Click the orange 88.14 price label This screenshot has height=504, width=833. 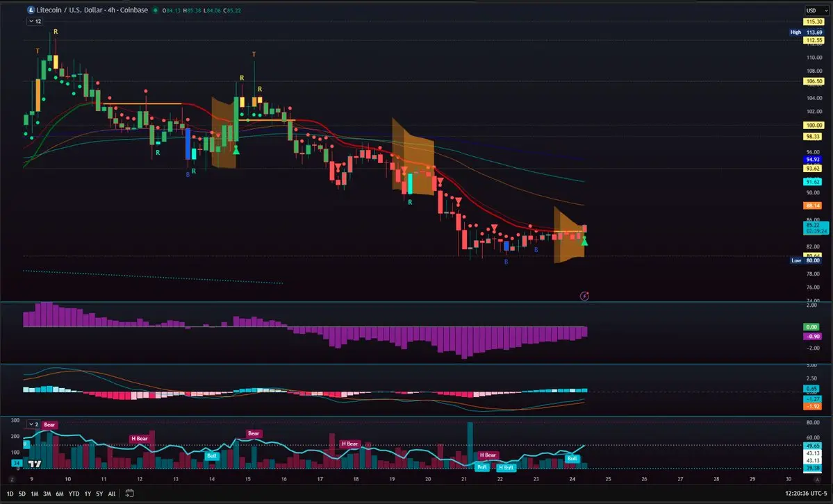(813, 205)
